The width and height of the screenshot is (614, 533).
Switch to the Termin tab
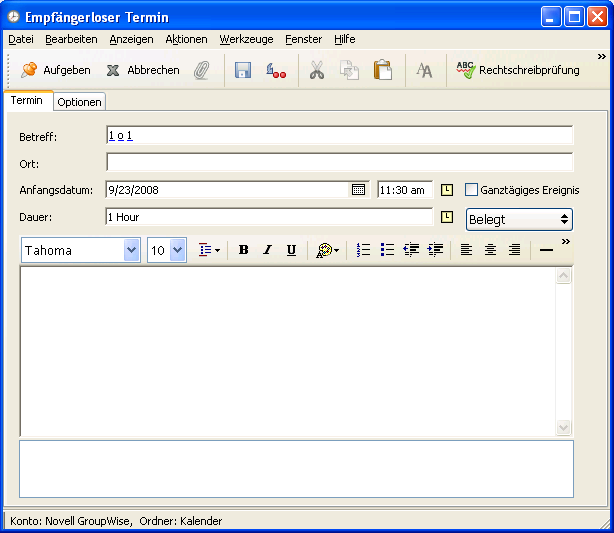click(x=27, y=101)
